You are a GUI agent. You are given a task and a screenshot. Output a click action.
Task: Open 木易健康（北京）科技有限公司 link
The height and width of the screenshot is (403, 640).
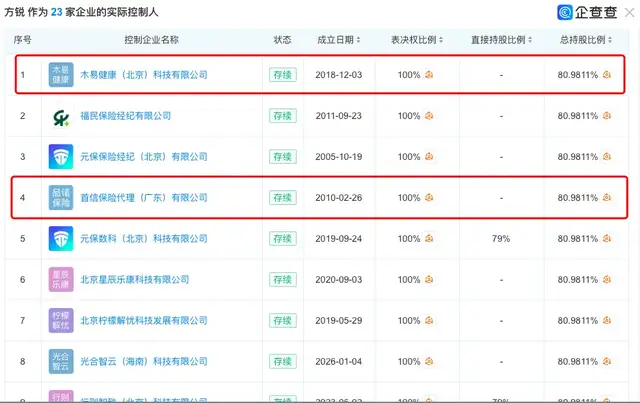tap(144, 75)
